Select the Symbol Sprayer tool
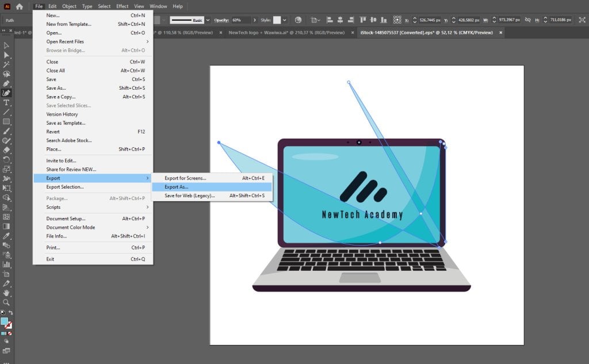589x364 pixels. (6, 255)
